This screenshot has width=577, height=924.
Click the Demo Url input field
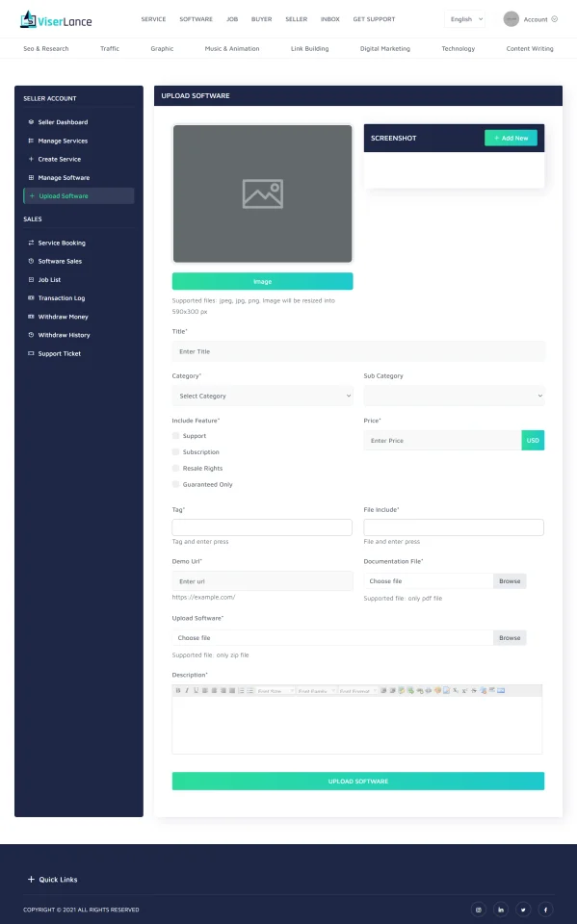coord(263,581)
